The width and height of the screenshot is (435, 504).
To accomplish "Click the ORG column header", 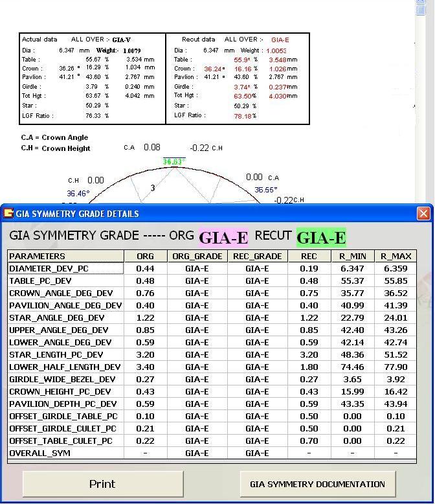I will pos(145,256).
